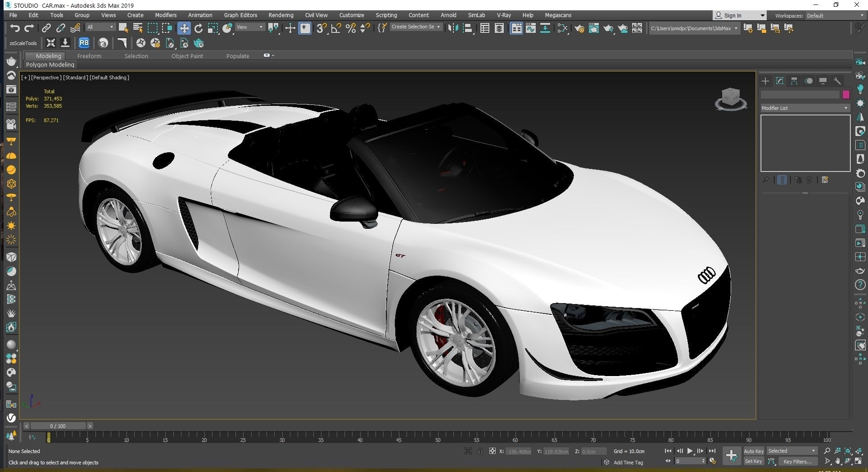Toggle Spinner Snap
Image resolution: width=868 pixels, height=472 pixels.
pyautogui.click(x=365, y=28)
